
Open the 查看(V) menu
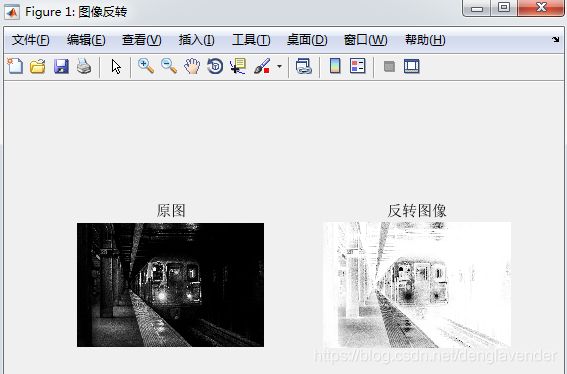click(x=141, y=40)
